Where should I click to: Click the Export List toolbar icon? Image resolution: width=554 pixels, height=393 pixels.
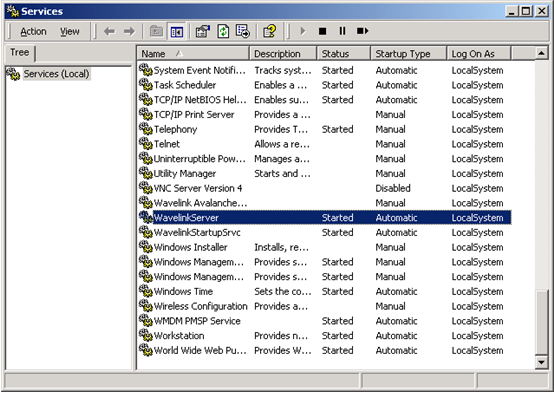point(243,31)
